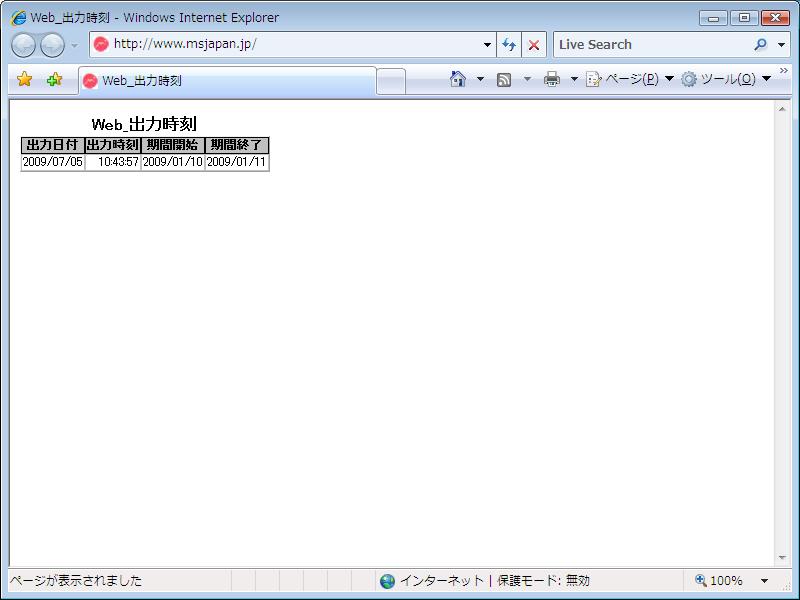The image size is (800, 600).
Task: Select the Web_出力時刻 tab
Action: [228, 81]
